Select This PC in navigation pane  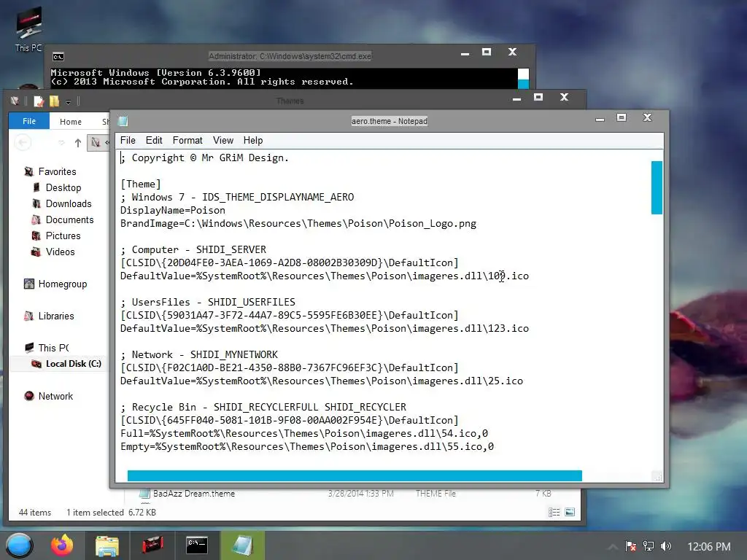tap(53, 348)
